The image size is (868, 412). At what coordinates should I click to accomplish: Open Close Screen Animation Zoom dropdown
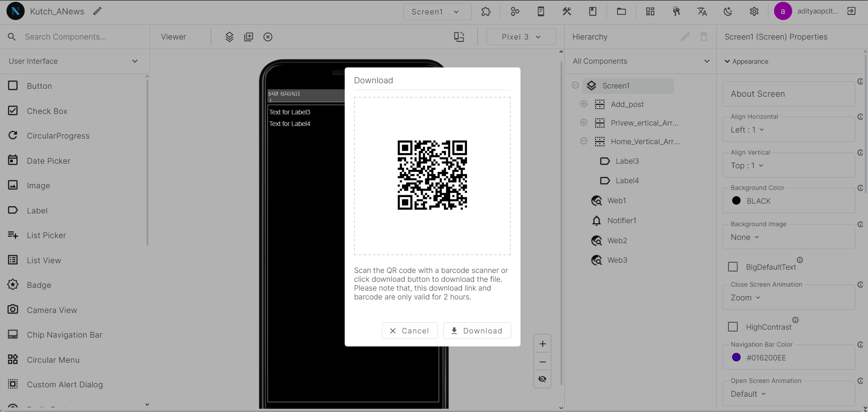point(745,298)
